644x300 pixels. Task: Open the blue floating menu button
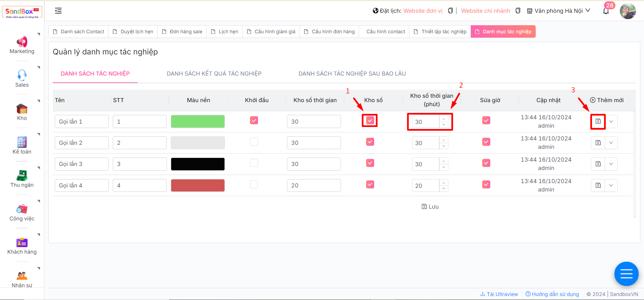point(626,274)
